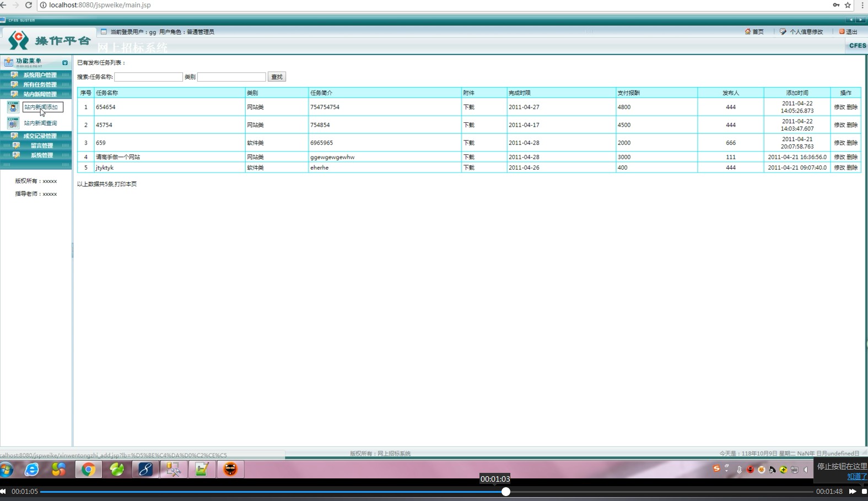Click the video rewind button

pos(3,491)
